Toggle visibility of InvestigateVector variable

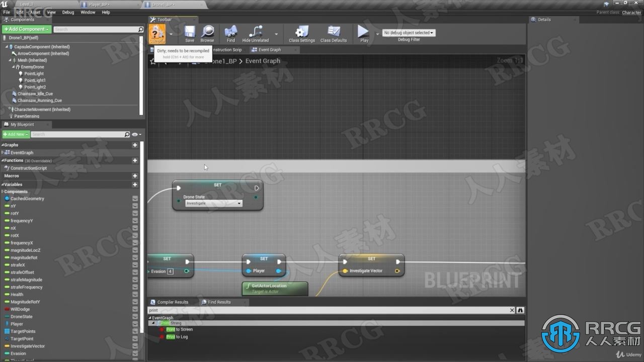coord(135,346)
